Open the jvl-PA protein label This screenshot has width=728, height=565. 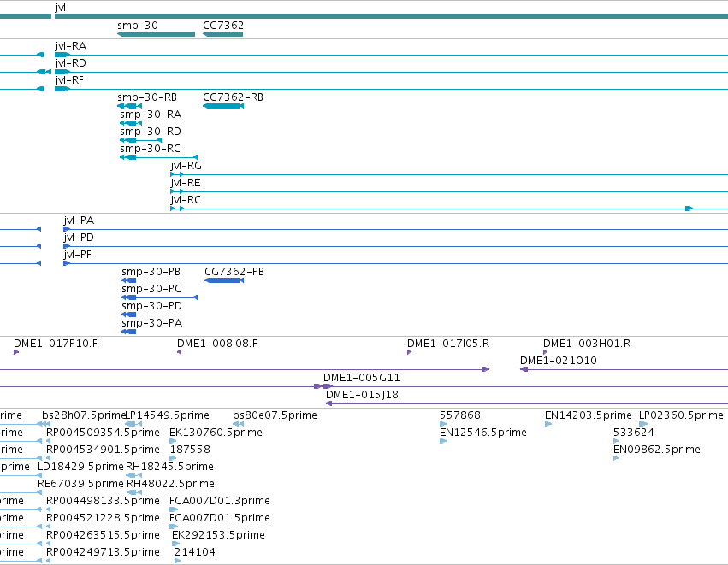pos(79,221)
